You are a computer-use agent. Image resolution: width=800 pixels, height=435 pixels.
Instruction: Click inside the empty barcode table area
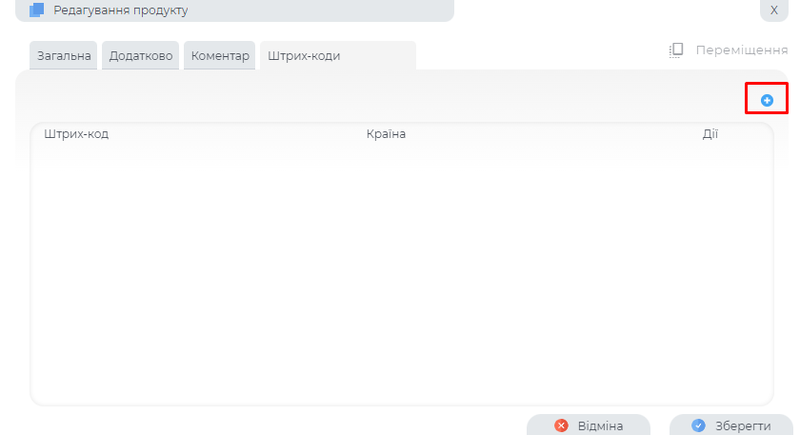400,270
